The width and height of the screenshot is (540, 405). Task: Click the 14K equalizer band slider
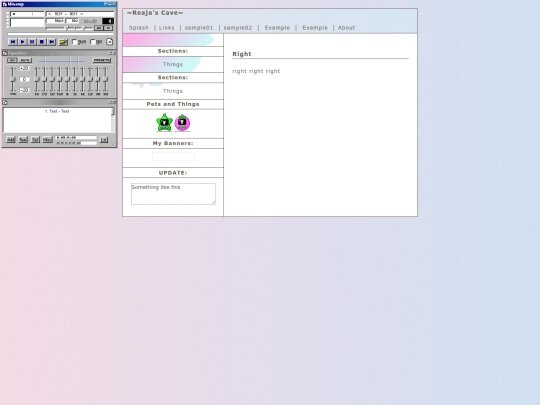pos(98,80)
